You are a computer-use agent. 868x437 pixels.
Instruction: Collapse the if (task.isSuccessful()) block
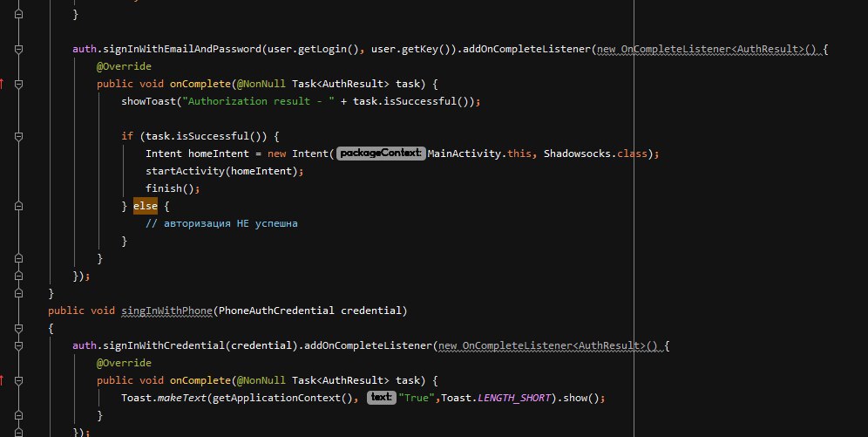(18, 136)
